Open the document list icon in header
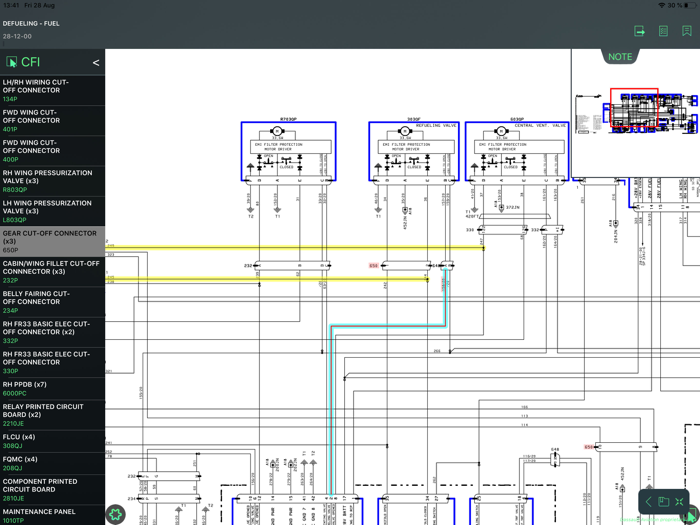The height and width of the screenshot is (525, 700). coord(663,31)
